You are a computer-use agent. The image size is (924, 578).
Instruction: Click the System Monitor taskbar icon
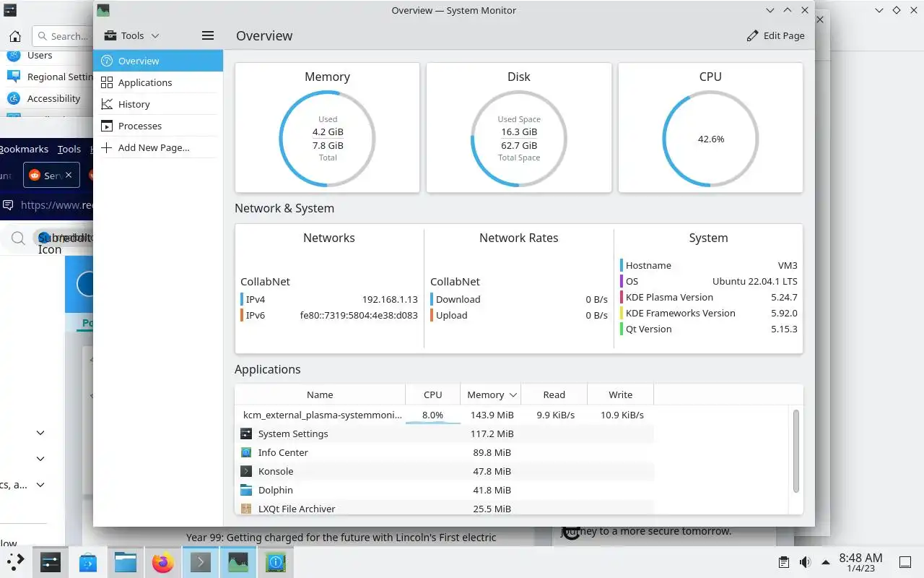click(238, 562)
